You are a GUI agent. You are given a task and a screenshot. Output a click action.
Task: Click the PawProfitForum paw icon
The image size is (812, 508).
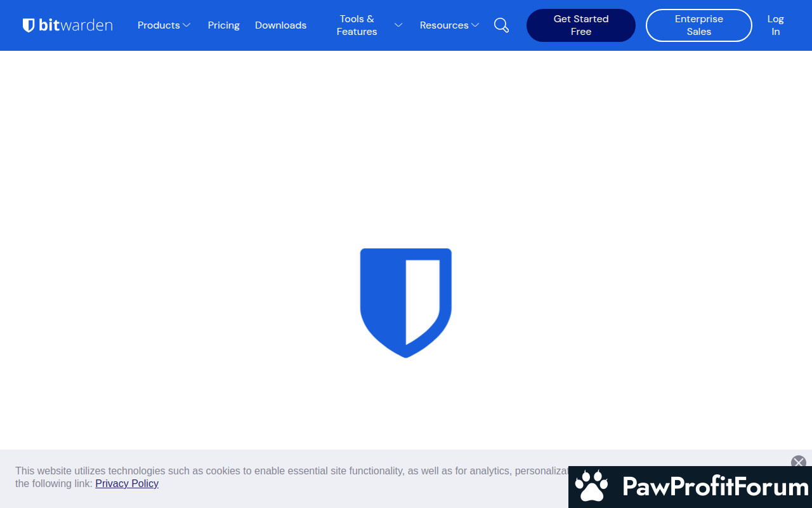pos(591,486)
